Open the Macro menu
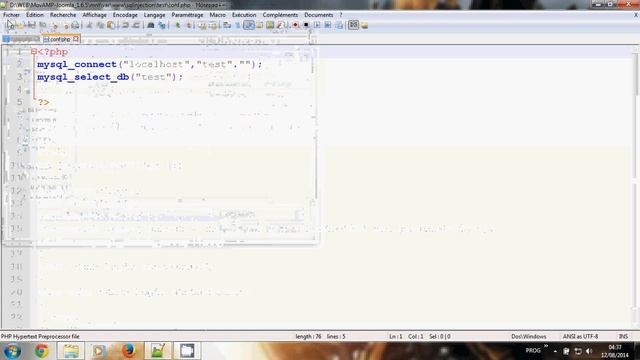This screenshot has height=360, width=640. click(218, 15)
